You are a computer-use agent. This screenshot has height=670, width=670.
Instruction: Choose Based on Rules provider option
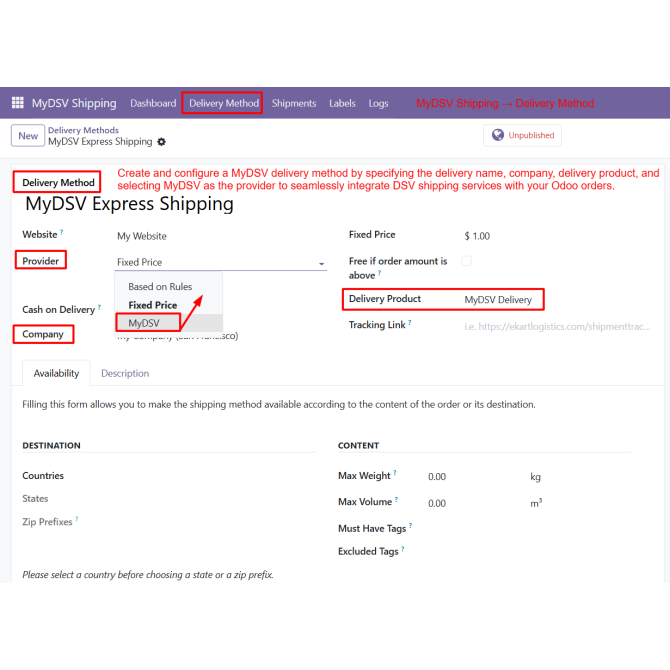click(x=160, y=287)
